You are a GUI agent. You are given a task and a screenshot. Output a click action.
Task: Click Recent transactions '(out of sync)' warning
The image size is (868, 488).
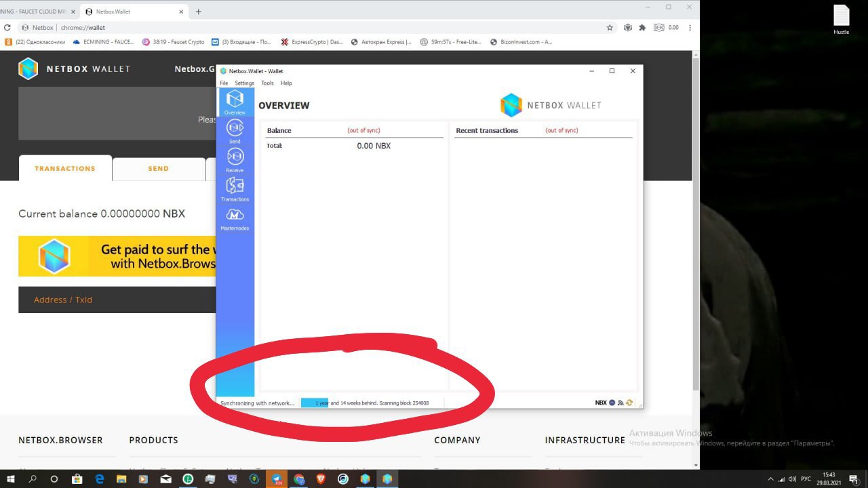coord(561,130)
